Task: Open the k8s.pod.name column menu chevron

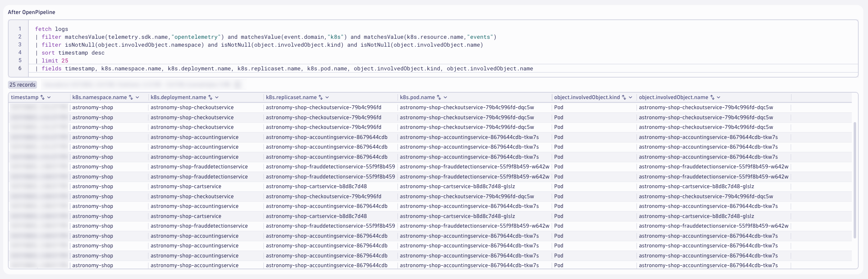Action: coord(445,97)
